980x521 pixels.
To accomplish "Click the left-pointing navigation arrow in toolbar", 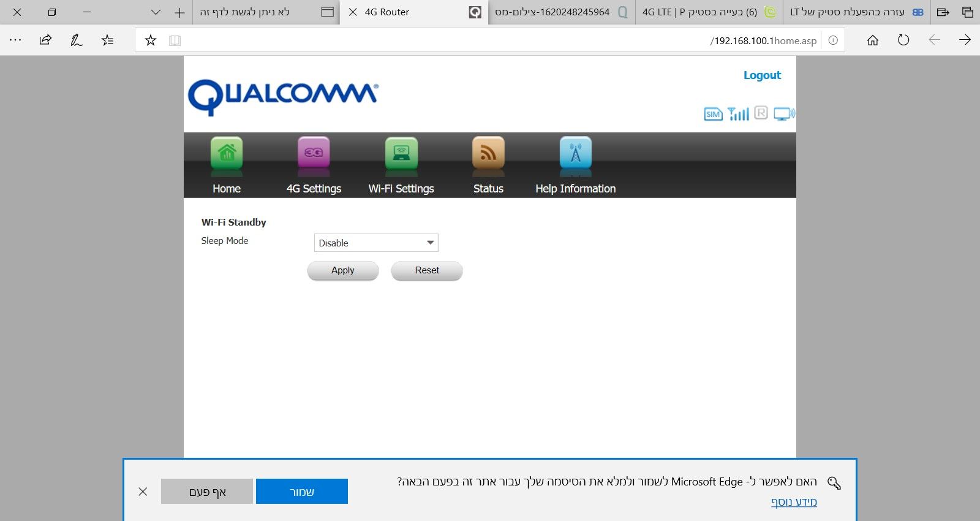I will coord(934,40).
